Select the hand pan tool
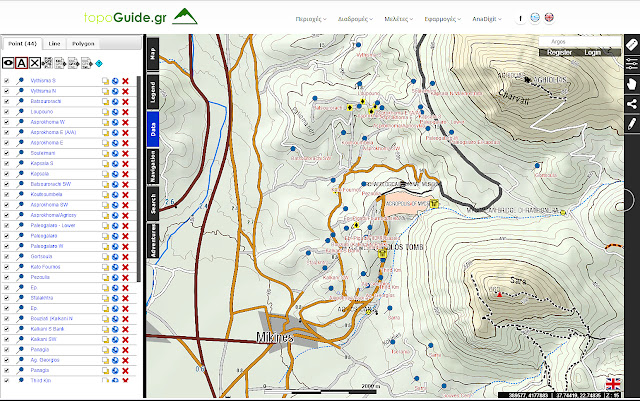The image size is (640, 401). 632,84
